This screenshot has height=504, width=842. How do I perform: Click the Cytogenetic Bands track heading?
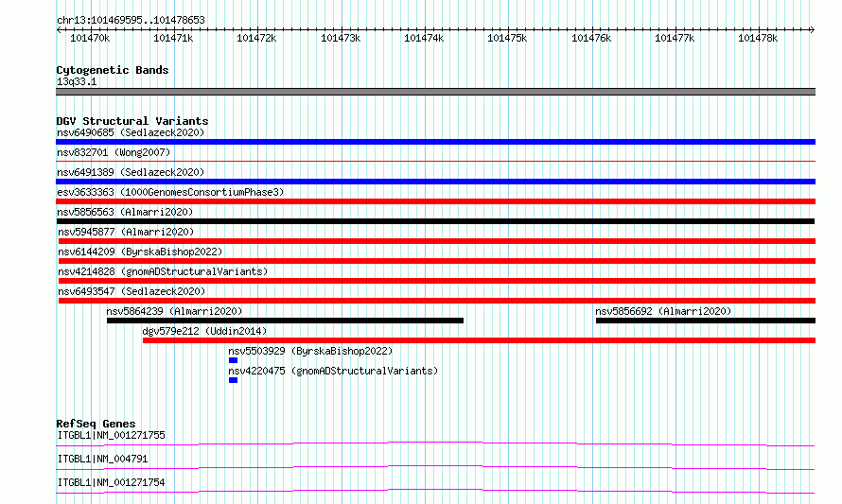pyautogui.click(x=113, y=70)
